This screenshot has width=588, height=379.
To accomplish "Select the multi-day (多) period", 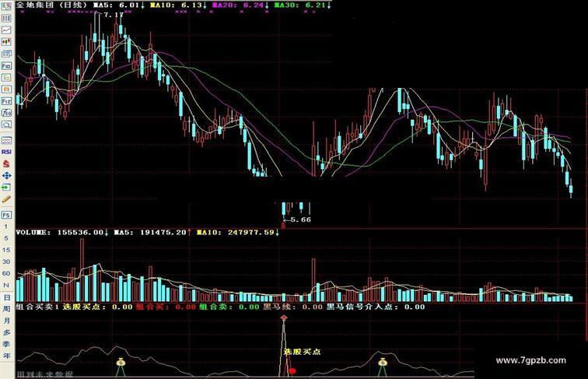I will click(6, 332).
